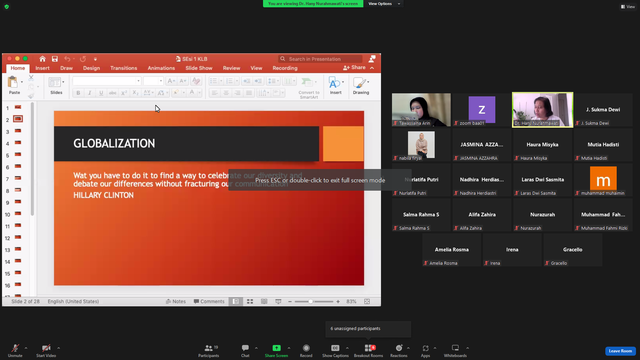Click Fit slide to window icon
This screenshot has width=640, height=360.
click(x=367, y=301)
